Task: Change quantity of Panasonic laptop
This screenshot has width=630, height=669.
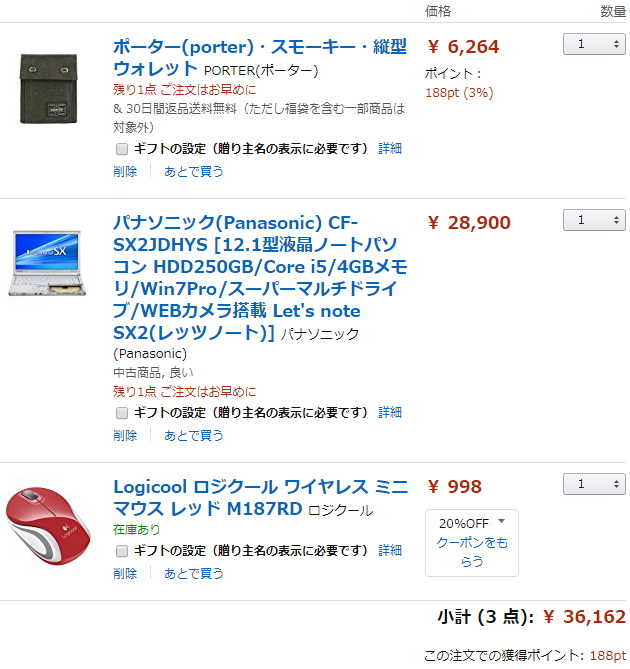Action: tap(594, 220)
